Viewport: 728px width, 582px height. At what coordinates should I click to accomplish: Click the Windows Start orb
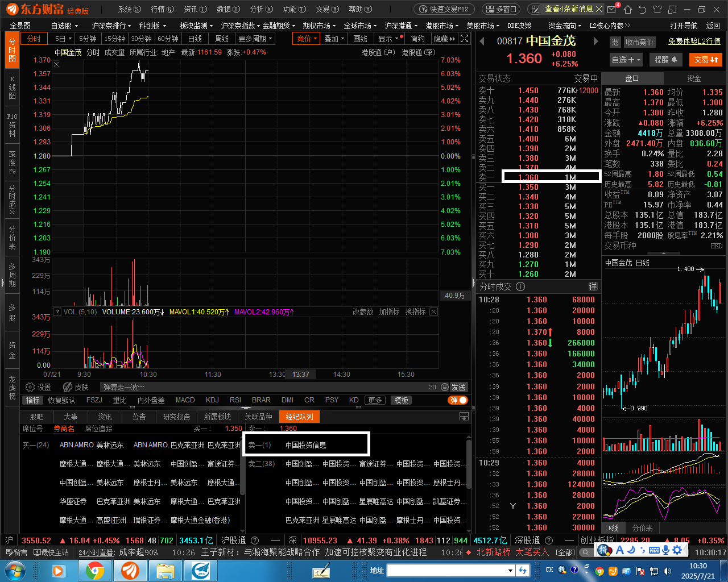(x=15, y=570)
